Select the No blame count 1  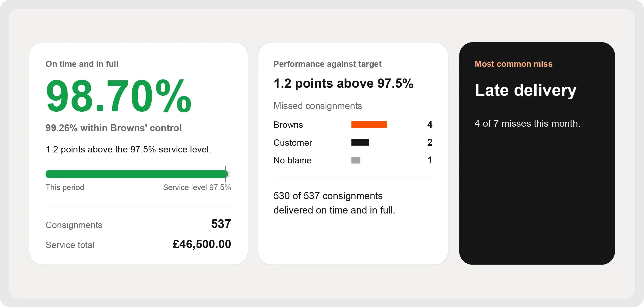pyautogui.click(x=430, y=160)
